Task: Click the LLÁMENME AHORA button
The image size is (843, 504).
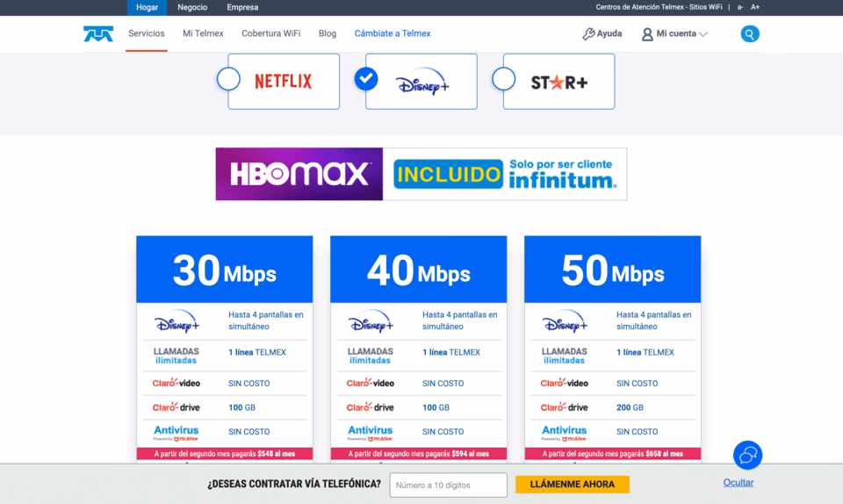Action: [572, 484]
